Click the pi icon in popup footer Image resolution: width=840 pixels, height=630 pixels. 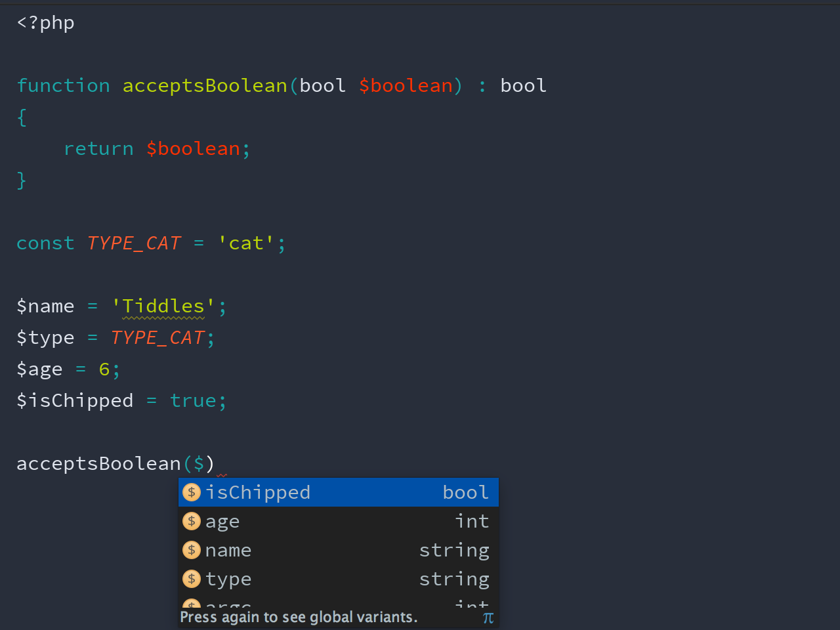(488, 618)
